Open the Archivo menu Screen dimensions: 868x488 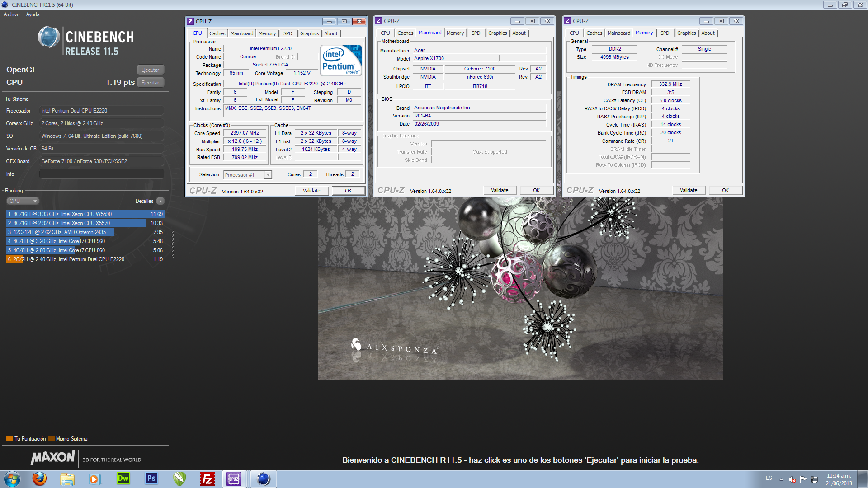click(11, 14)
